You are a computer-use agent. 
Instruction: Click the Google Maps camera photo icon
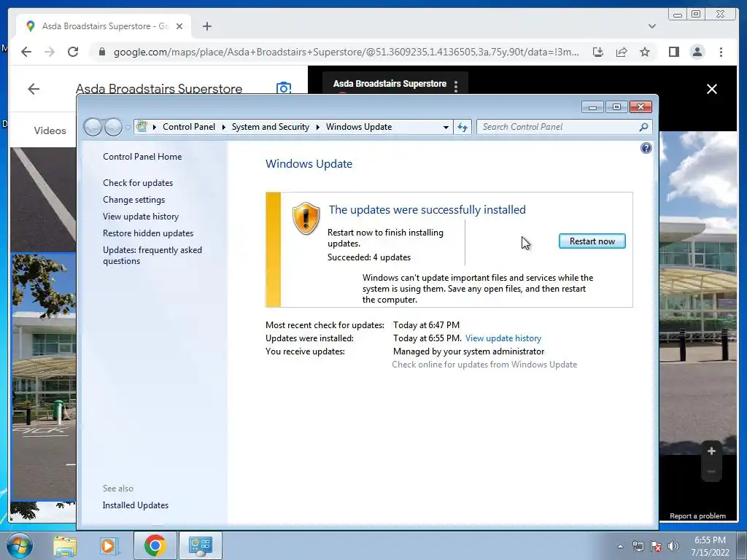[x=284, y=88]
